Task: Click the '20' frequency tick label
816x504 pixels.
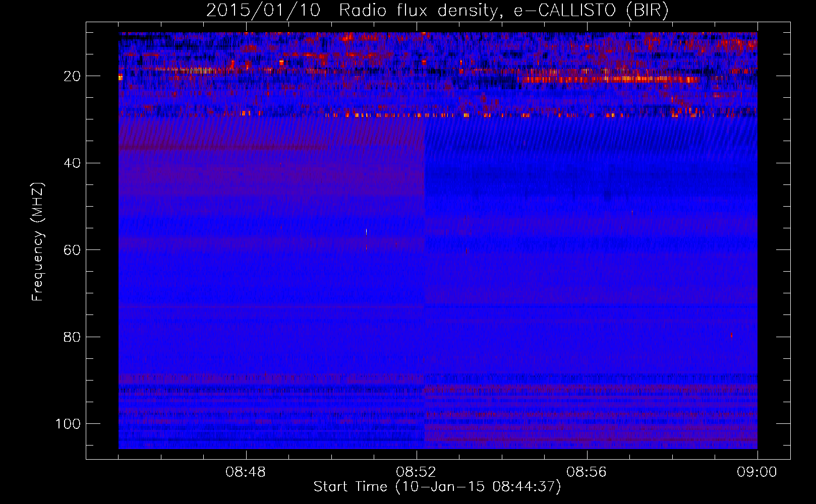Action: [72, 76]
